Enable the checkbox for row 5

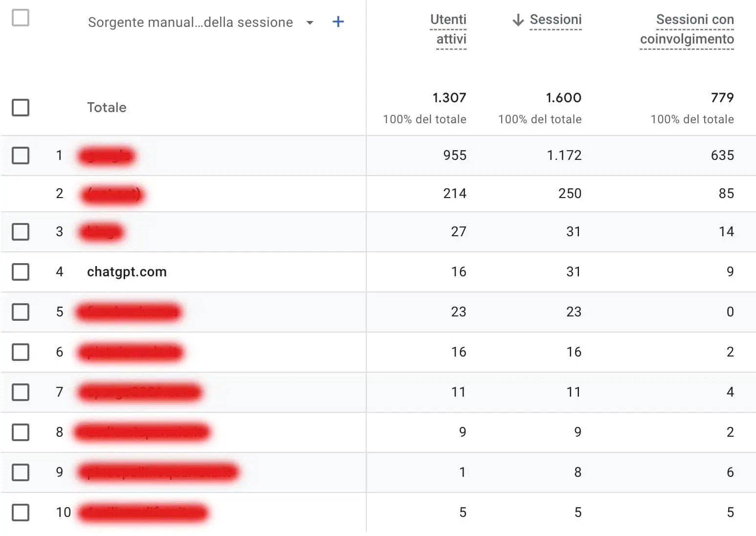21,312
